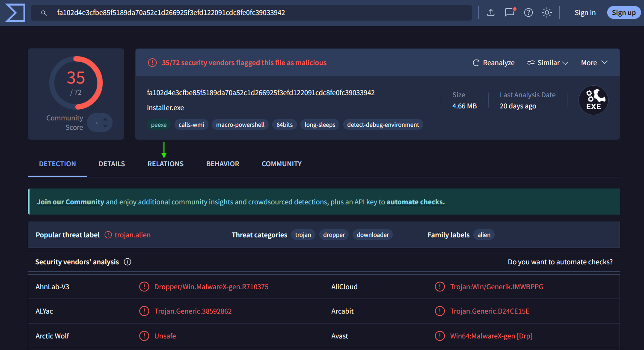Click the file hash in the summary card

click(x=261, y=93)
